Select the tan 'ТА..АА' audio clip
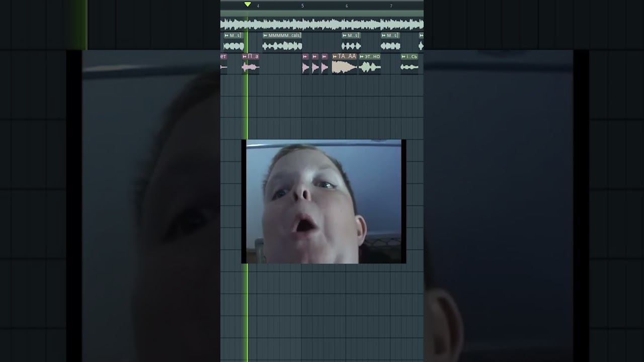This screenshot has width=644, height=362. [x=344, y=63]
